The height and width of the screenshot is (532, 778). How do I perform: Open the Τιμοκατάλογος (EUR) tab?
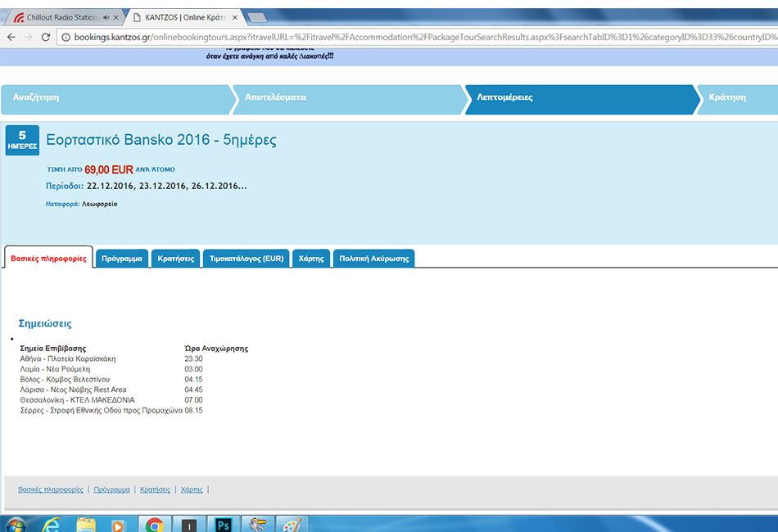[x=247, y=259]
